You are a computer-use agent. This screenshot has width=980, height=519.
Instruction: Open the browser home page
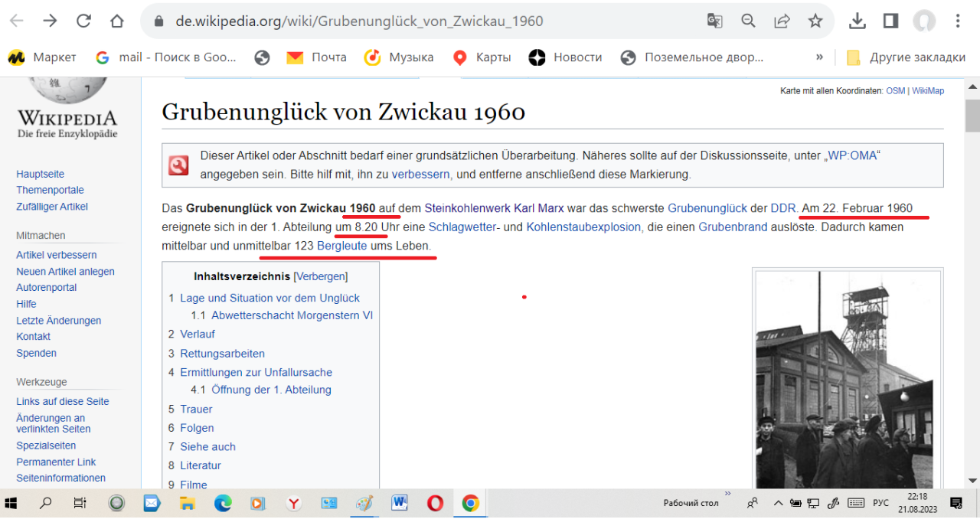(116, 21)
